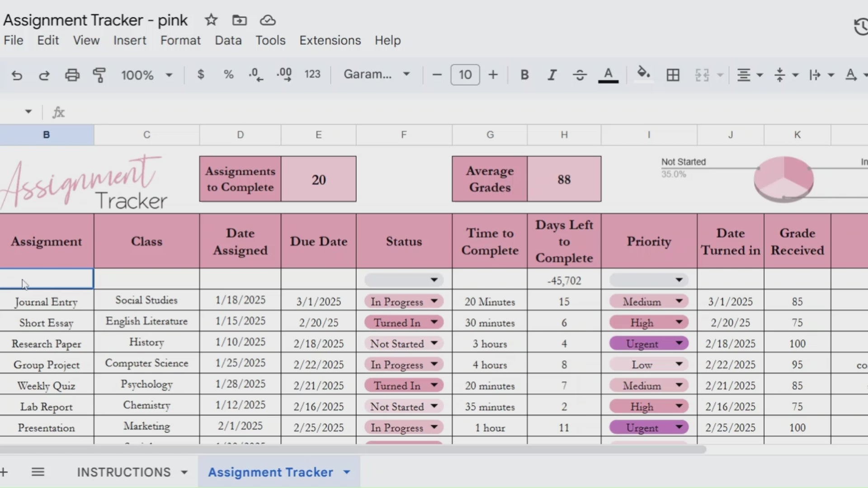Open the Borders tool
The width and height of the screenshot is (868, 488).
tap(672, 75)
